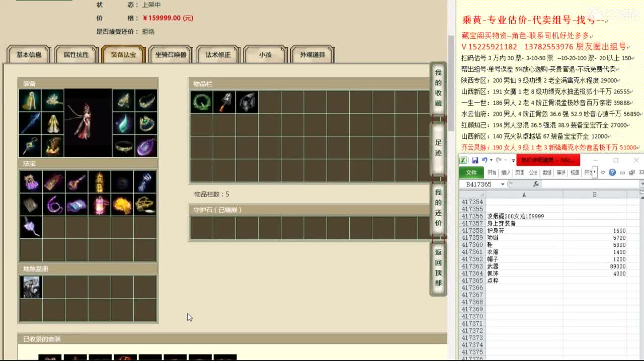Undo last action in Excel
The width and height of the screenshot is (644, 361).
click(x=485, y=160)
